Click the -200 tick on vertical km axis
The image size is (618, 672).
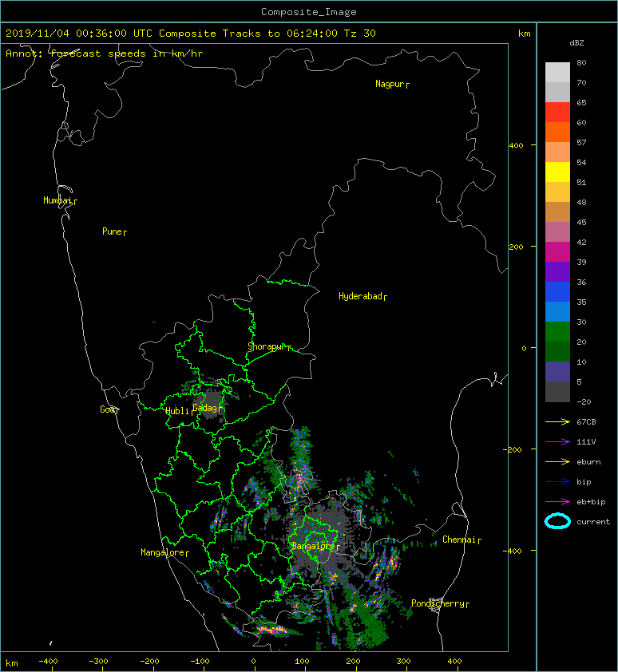pyautogui.click(x=513, y=449)
